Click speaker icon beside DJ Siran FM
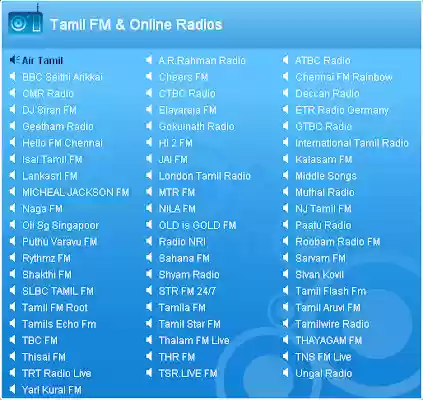 coord(13,109)
